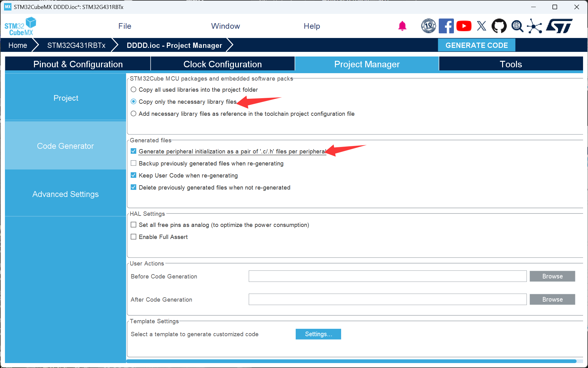Enable Full Assert checkbox
Image resolution: width=588 pixels, height=368 pixels.
tap(133, 237)
